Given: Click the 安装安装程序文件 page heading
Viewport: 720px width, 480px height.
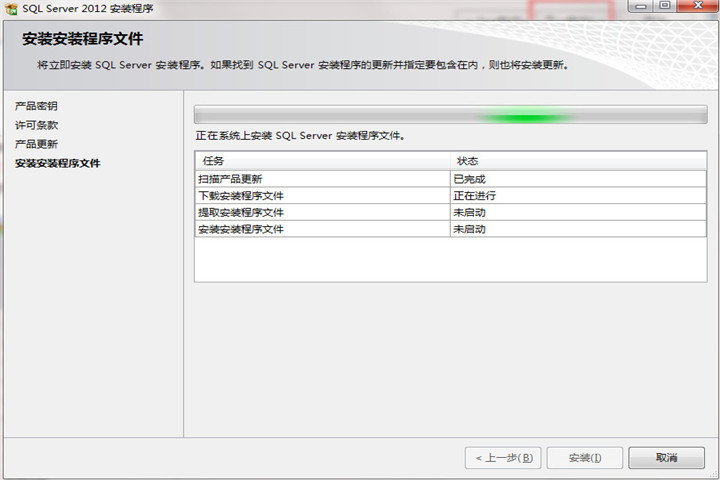Looking at the screenshot, I should click(83, 39).
